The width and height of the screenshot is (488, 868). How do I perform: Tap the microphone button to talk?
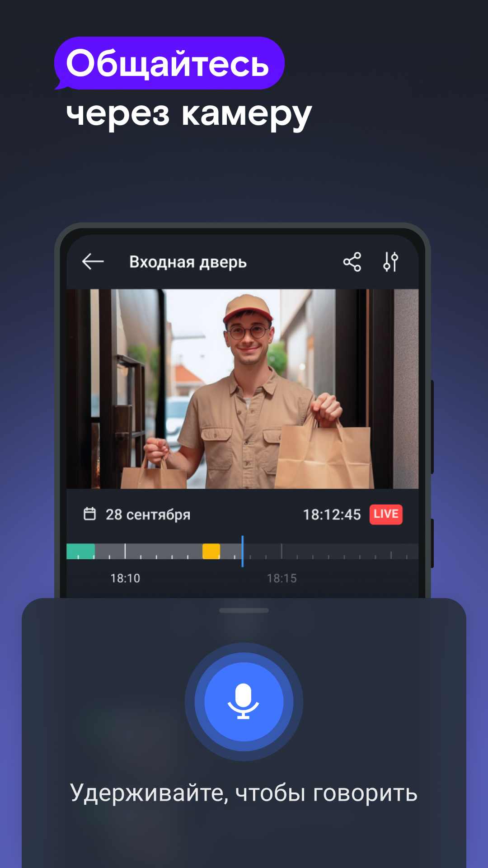point(244,702)
